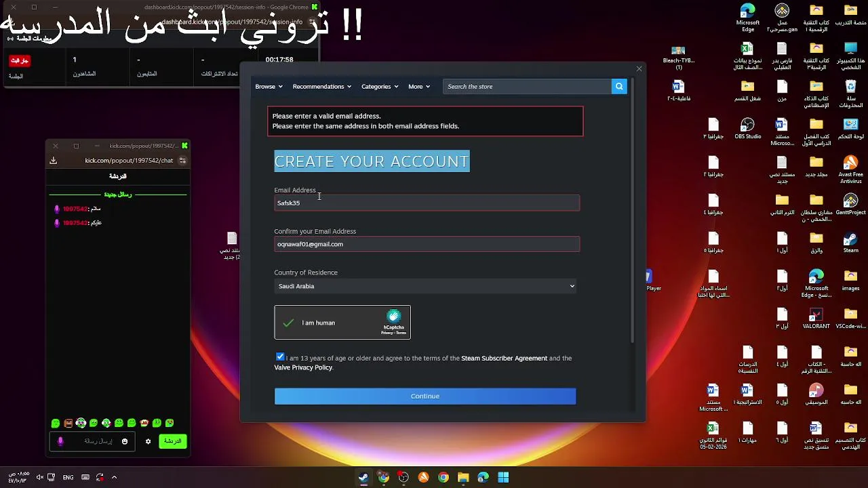Click the site settings icon in chat address bar

pos(182,161)
